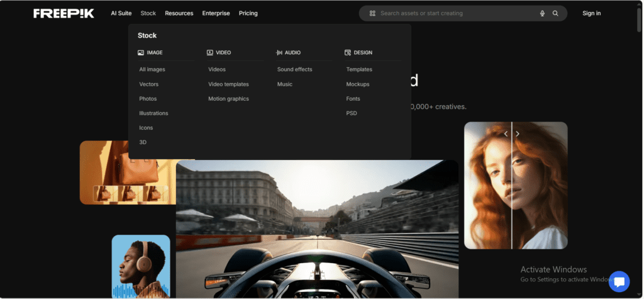Click the VIDEO category play icon
The height and width of the screenshot is (299, 644).
tap(210, 53)
